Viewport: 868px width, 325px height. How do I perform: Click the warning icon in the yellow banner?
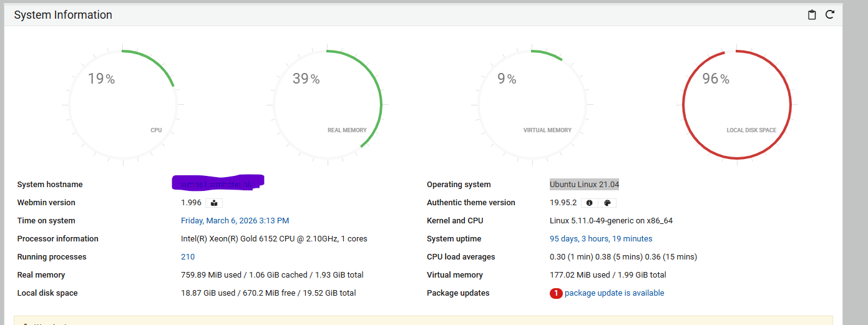(26, 323)
